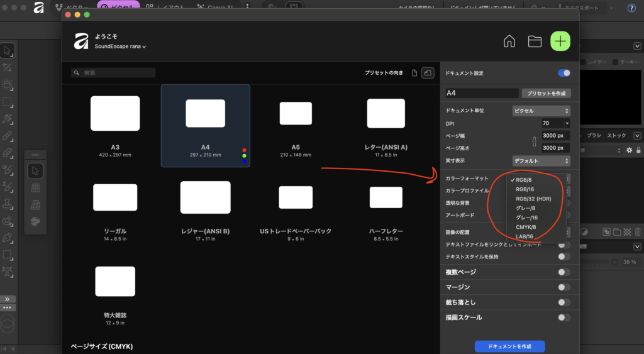Enable the 複数ページ toggle
Viewport: 644px width, 354px height.
[x=564, y=272]
